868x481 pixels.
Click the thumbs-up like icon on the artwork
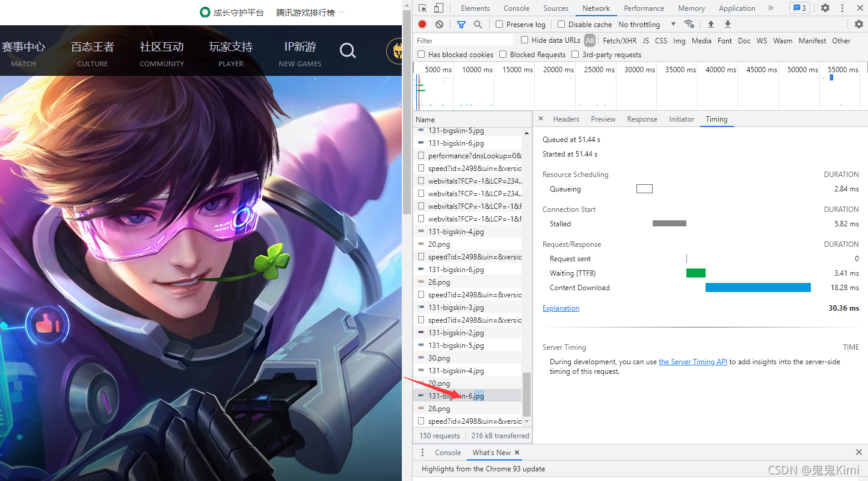click(x=47, y=326)
